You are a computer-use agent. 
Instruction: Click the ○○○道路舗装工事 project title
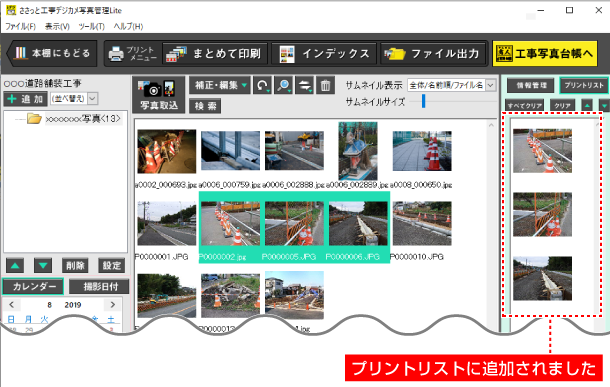(x=42, y=83)
